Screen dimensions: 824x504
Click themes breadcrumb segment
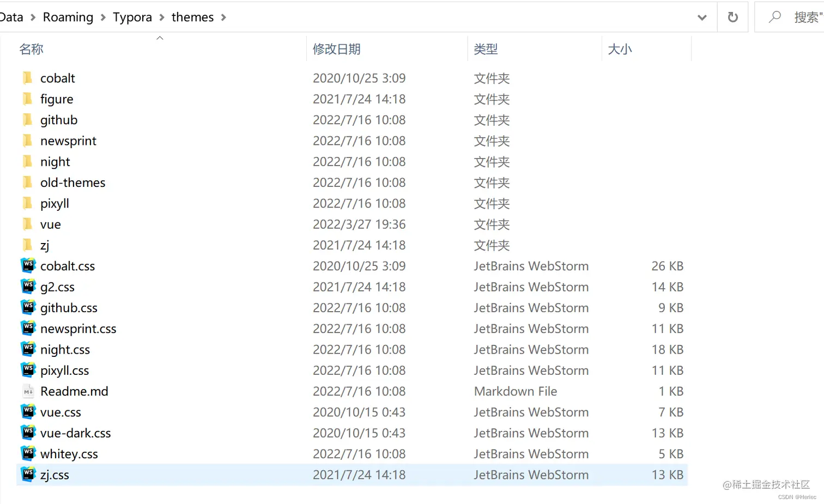click(x=192, y=17)
